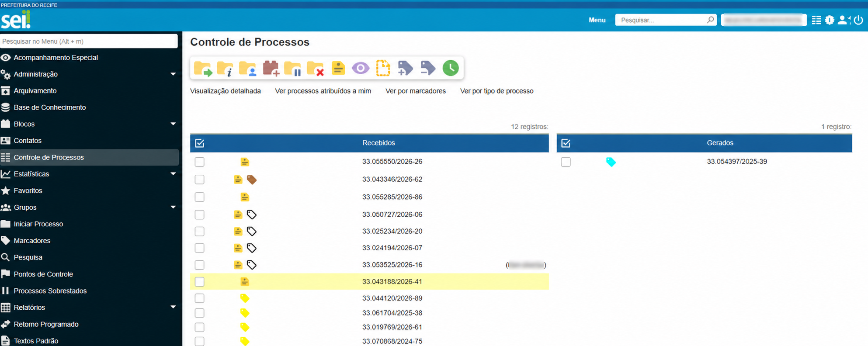868x346 pixels.
Task: Focus the Pesquisar no Menu search field
Action: coord(89,41)
